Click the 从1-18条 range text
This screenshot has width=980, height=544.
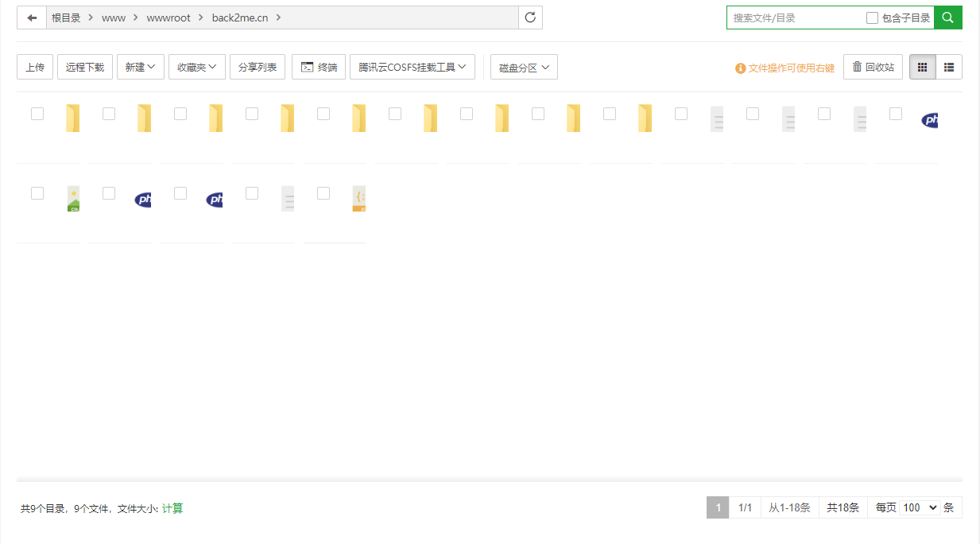789,507
